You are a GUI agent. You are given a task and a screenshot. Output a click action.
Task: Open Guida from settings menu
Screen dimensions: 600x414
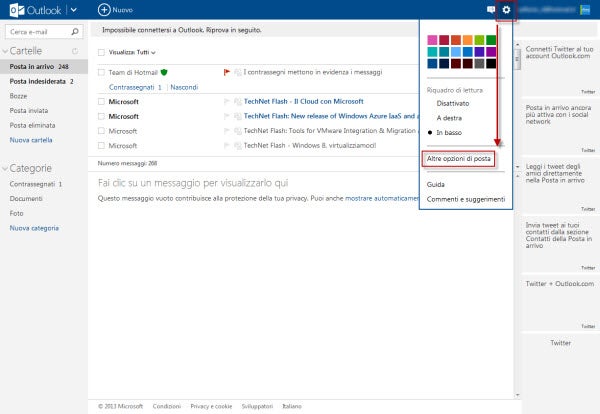tap(435, 184)
